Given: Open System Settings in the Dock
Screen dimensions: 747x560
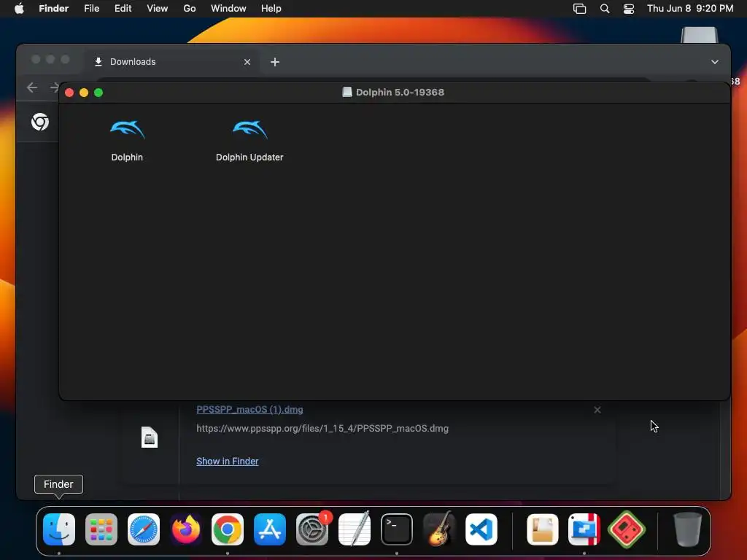Looking at the screenshot, I should tap(312, 529).
